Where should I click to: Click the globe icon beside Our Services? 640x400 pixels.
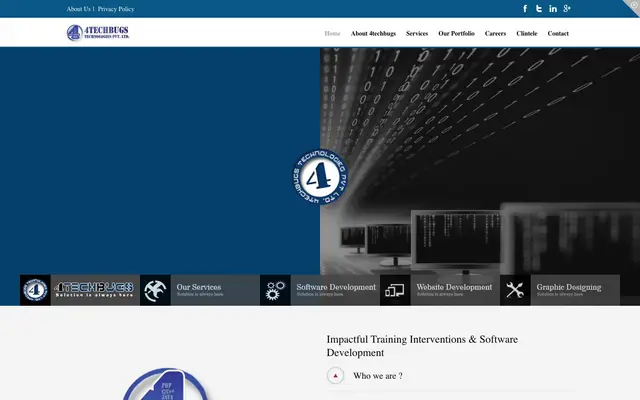point(155,290)
